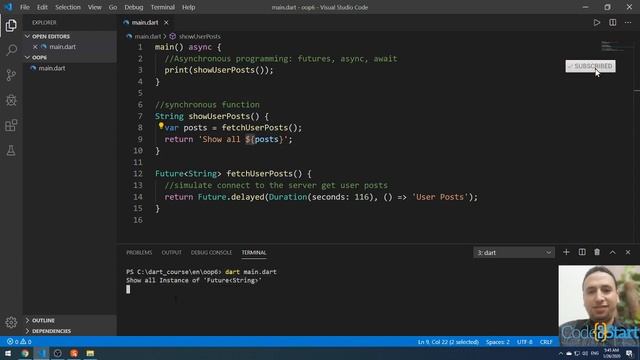Open the Search view in activity bar

[x=11, y=50]
